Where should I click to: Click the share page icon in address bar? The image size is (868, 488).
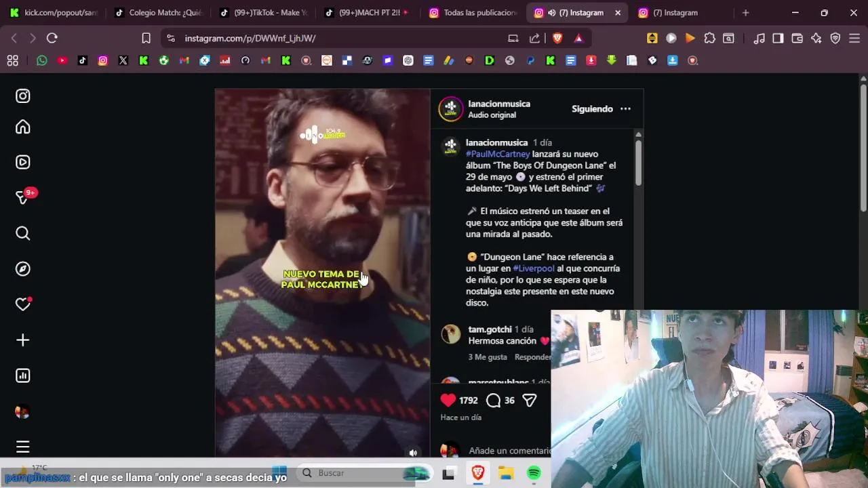pyautogui.click(x=534, y=39)
